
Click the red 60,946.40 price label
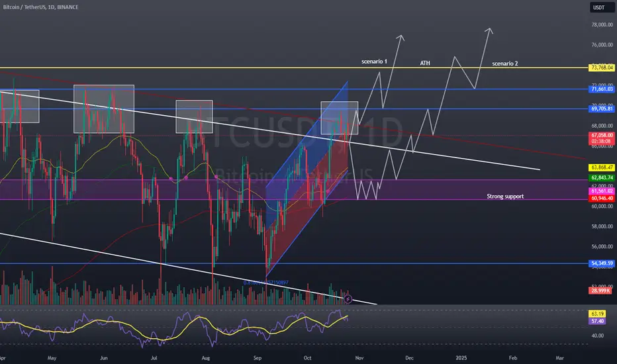point(601,199)
